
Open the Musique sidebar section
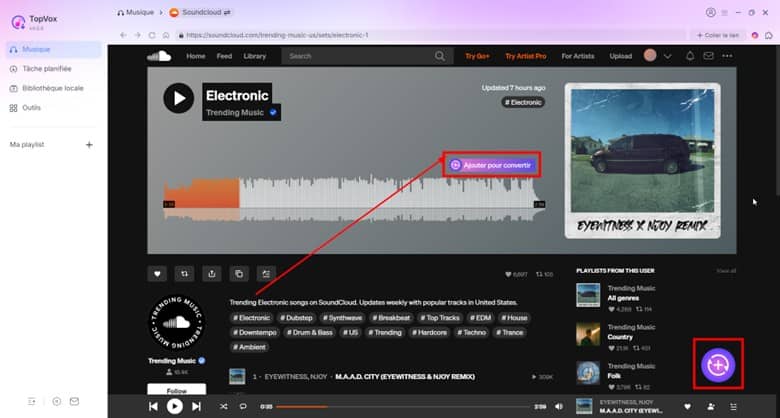pyautogui.click(x=54, y=49)
